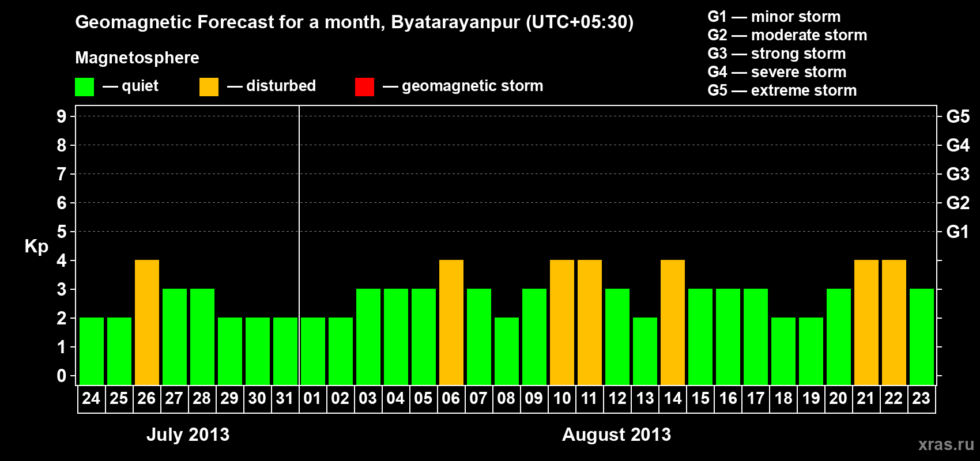The image size is (980, 461).
Task: Select the green bar for August 23
Action: (922, 337)
